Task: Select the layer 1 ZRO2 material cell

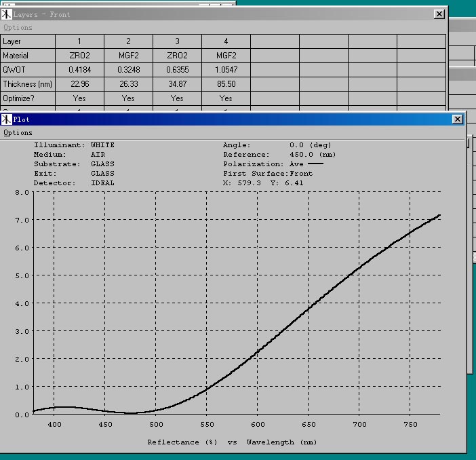Action: (80, 56)
